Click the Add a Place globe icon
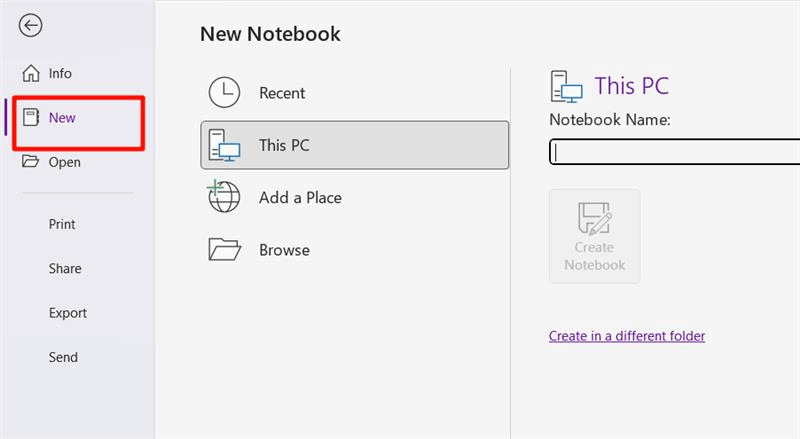Viewport: 800px width, 439px height. coord(223,197)
